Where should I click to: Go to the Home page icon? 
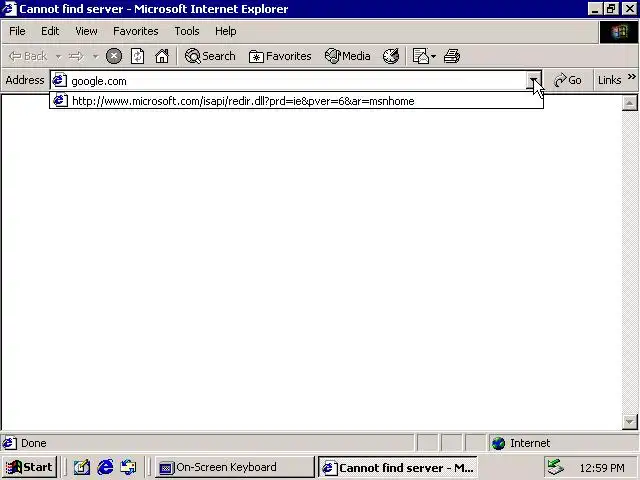[x=162, y=56]
